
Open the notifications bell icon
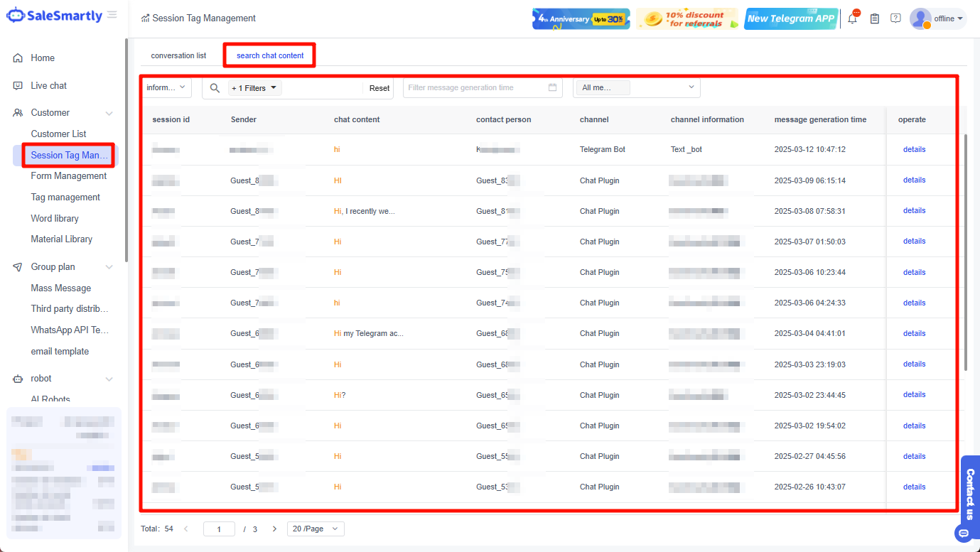point(852,18)
